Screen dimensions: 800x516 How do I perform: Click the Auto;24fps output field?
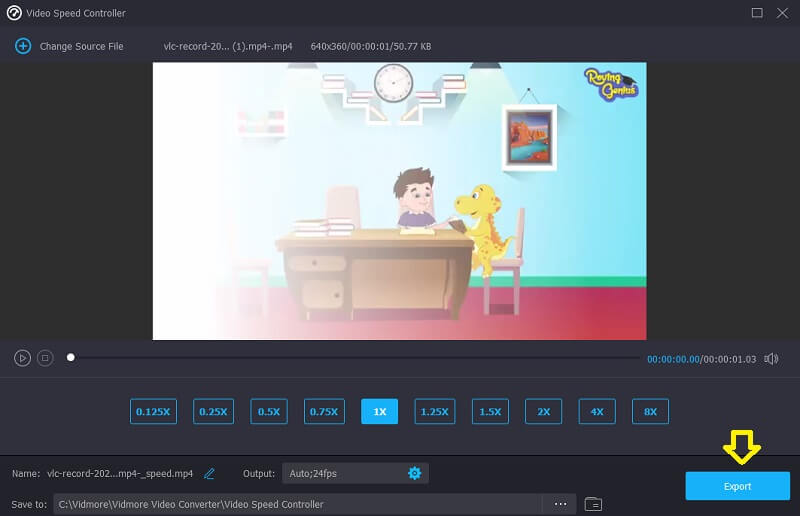[x=355, y=473]
